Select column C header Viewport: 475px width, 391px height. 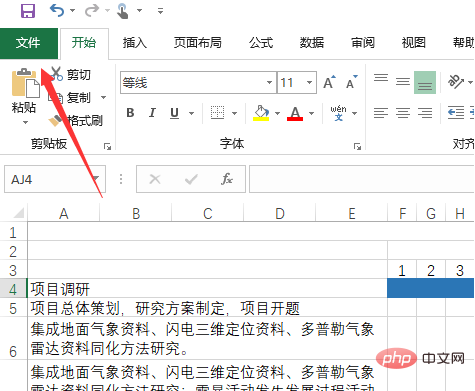click(x=208, y=213)
